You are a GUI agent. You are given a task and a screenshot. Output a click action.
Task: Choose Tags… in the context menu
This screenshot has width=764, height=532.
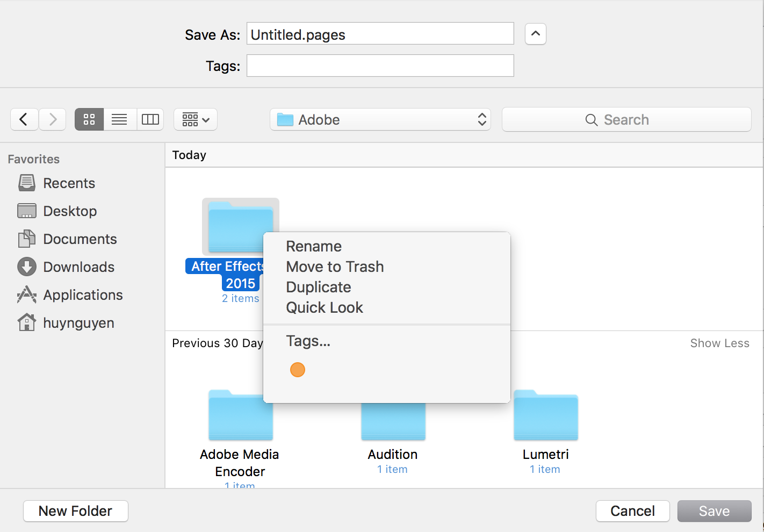click(x=308, y=341)
